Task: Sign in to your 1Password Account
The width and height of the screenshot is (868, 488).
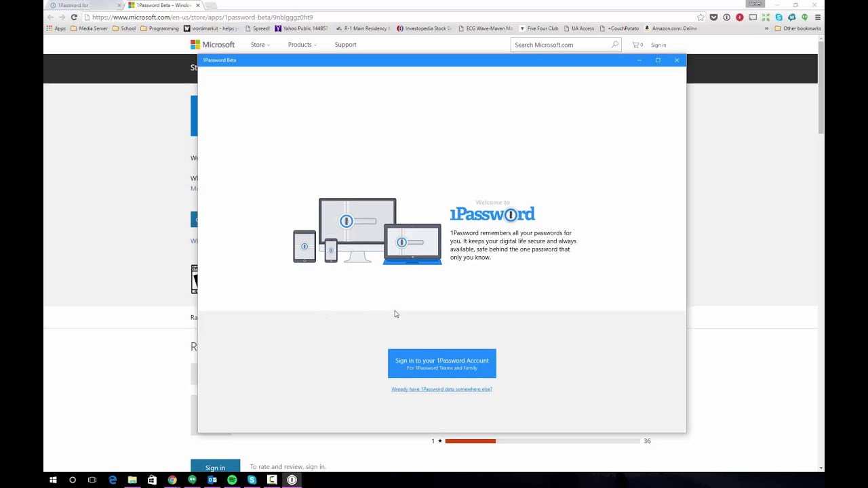Action: (x=442, y=363)
